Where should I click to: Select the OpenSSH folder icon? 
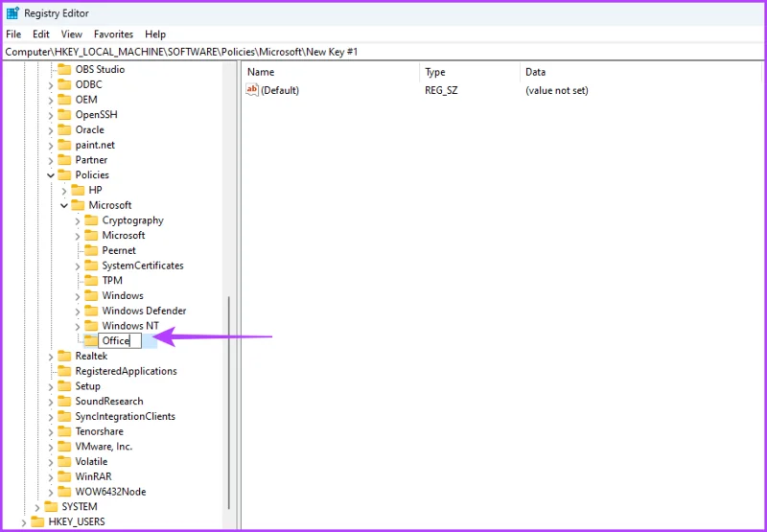[x=64, y=115]
